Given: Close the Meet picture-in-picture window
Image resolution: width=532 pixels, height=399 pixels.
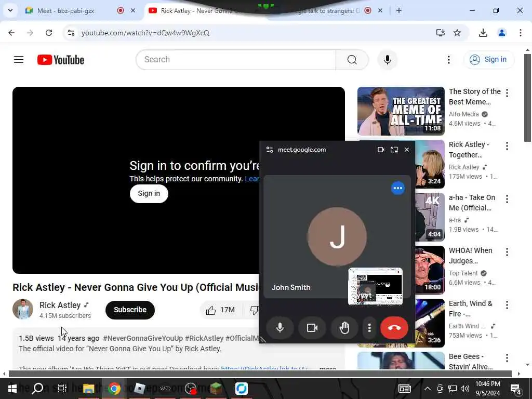Looking at the screenshot, I should coord(406,150).
